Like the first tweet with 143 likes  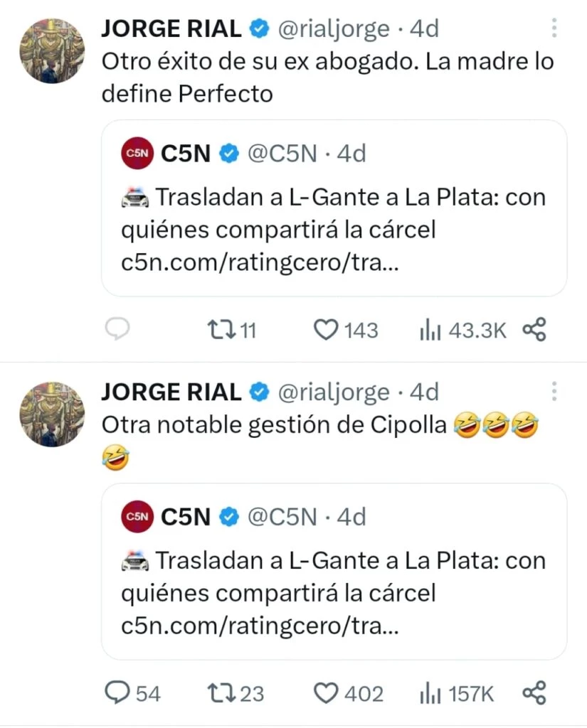coord(326,330)
